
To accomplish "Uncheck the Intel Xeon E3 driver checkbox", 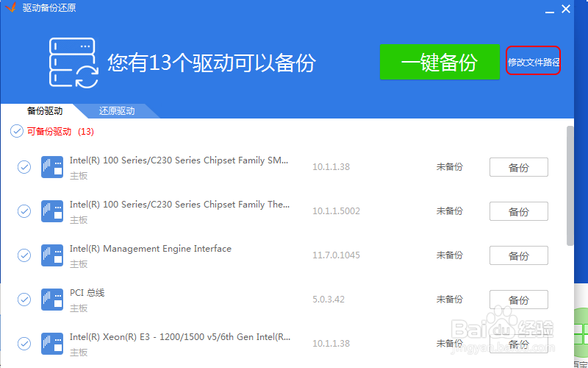I will point(24,344).
